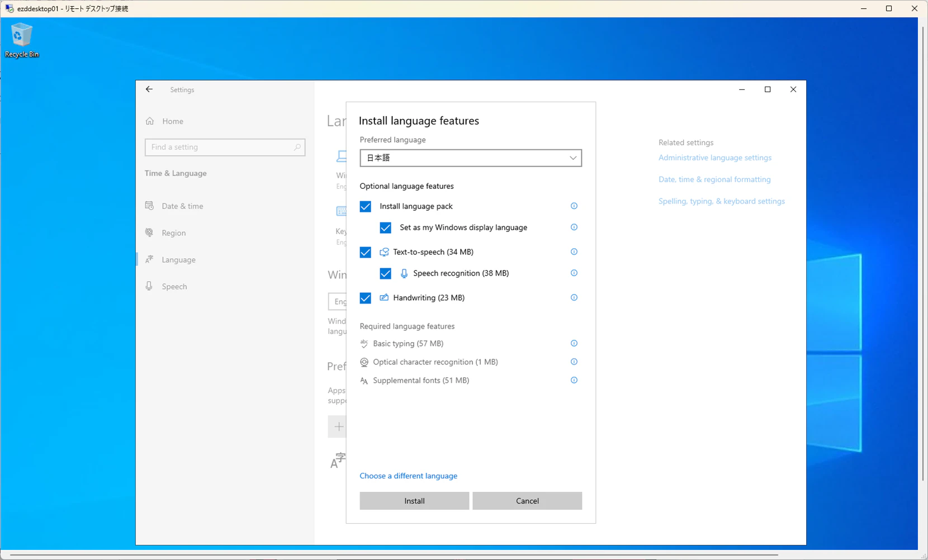Minimize the remote desktop connection window
The image size is (928, 560).
[x=864, y=8]
